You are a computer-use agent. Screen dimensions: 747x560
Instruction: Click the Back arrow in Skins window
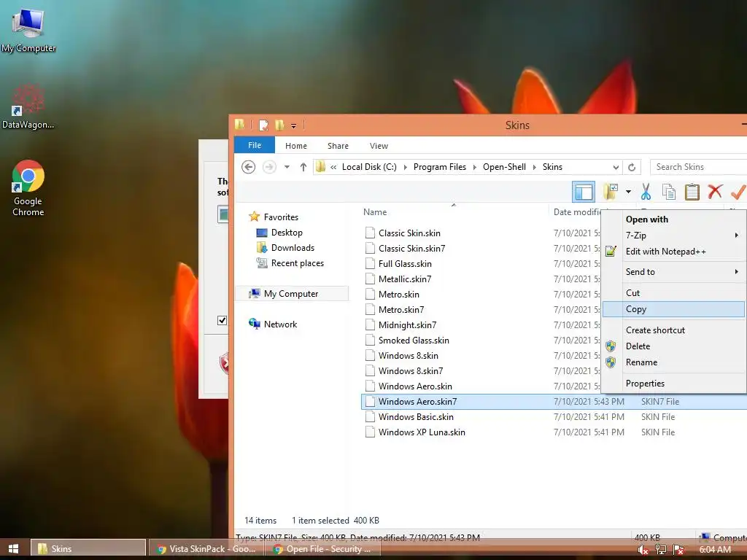[x=248, y=167]
